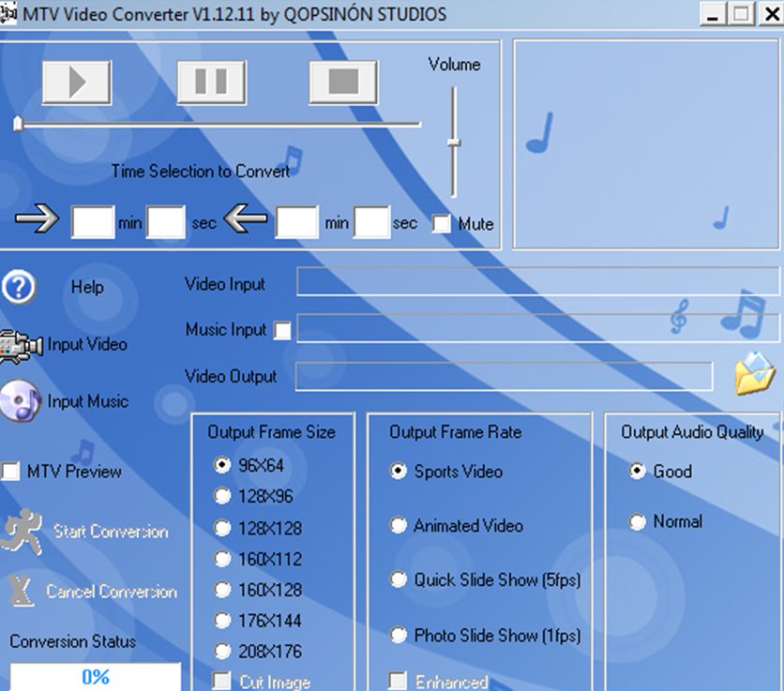Viewport: 784px width, 691px height.
Task: Pause the video playback
Action: (211, 83)
